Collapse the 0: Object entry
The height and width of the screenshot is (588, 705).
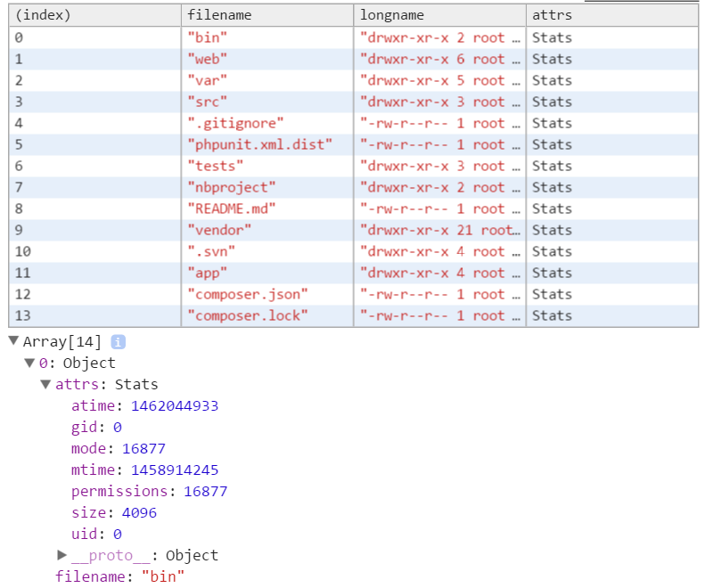tap(29, 363)
